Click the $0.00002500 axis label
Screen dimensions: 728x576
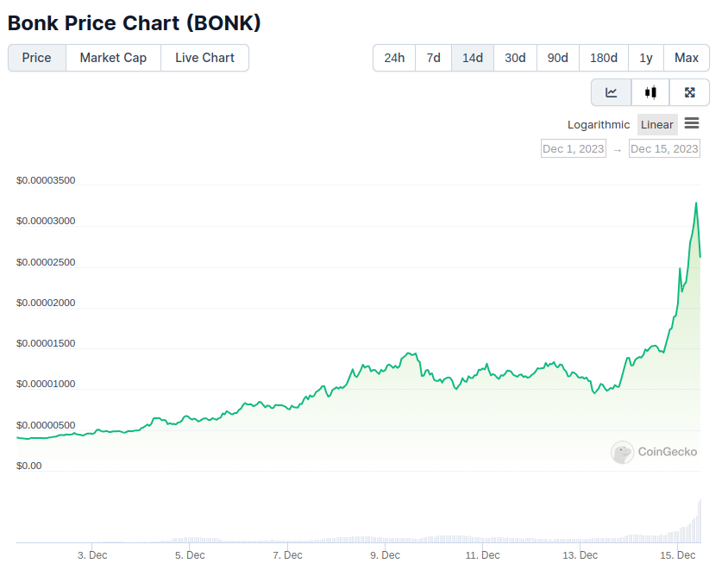click(46, 262)
